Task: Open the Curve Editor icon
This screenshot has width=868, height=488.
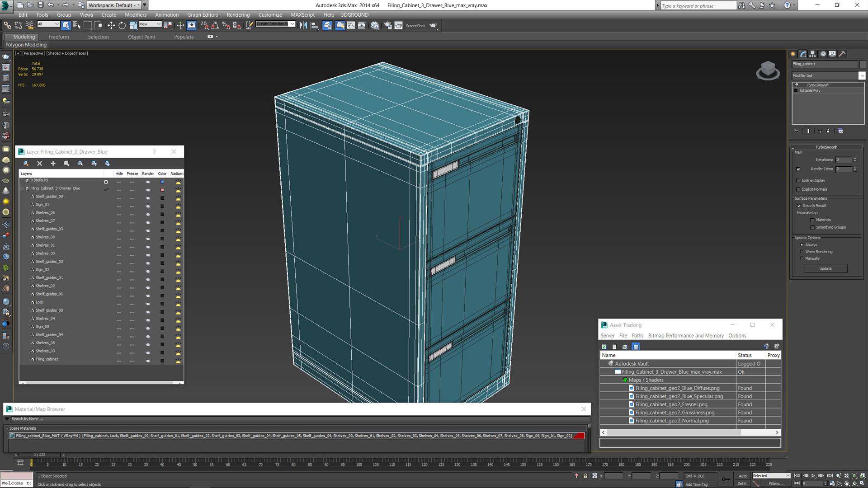Action: point(351,26)
